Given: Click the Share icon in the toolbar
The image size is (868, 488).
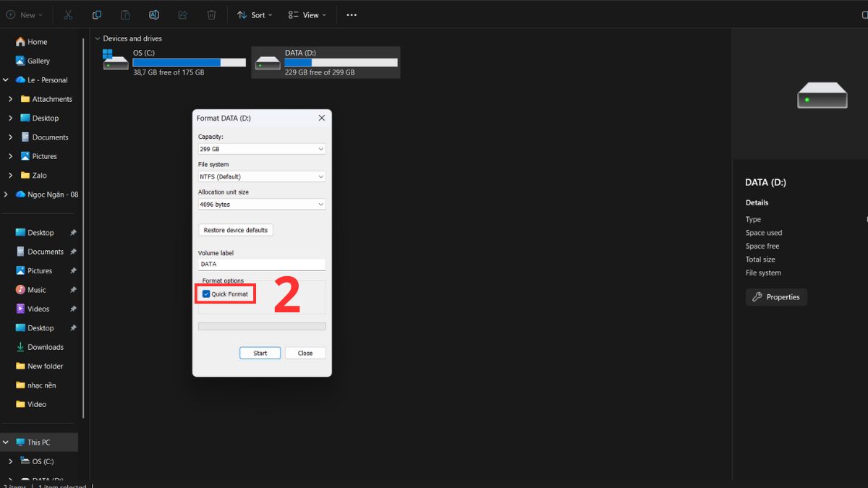Looking at the screenshot, I should (183, 14).
